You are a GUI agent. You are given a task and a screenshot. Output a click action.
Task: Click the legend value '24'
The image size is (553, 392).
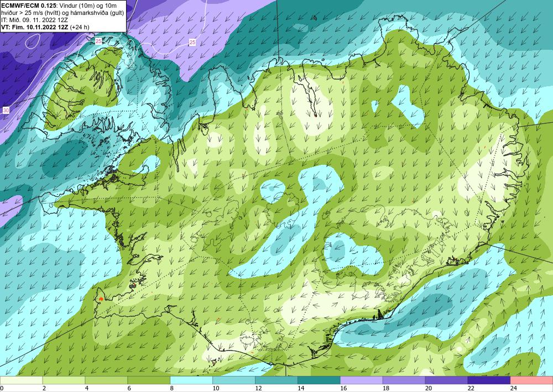514,388
